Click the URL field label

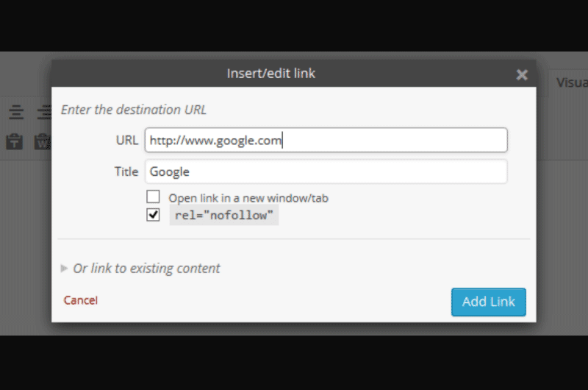click(x=126, y=140)
